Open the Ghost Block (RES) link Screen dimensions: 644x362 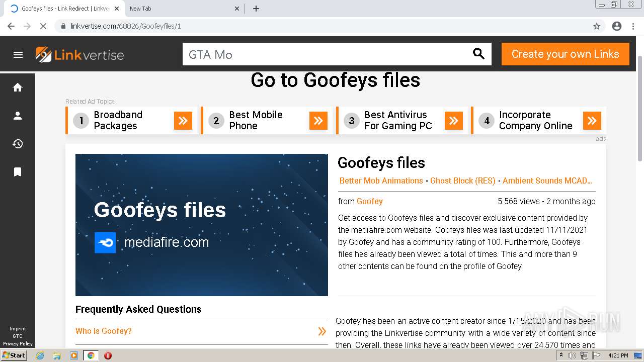[x=463, y=180]
